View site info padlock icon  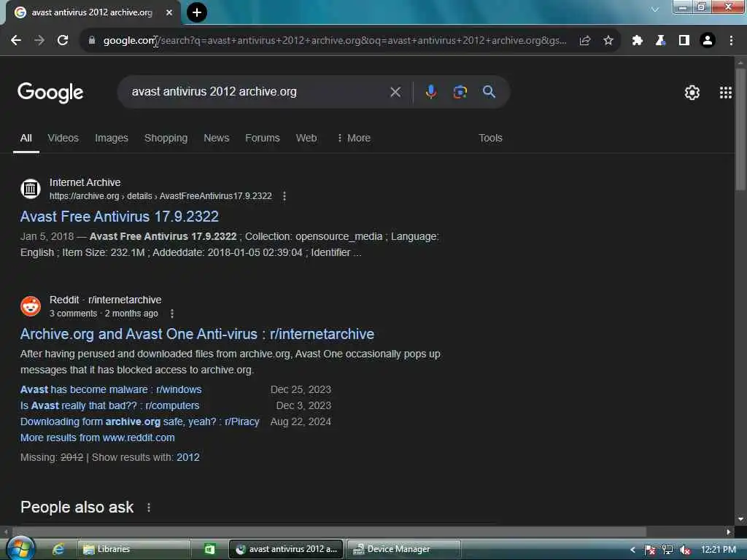[92, 41]
